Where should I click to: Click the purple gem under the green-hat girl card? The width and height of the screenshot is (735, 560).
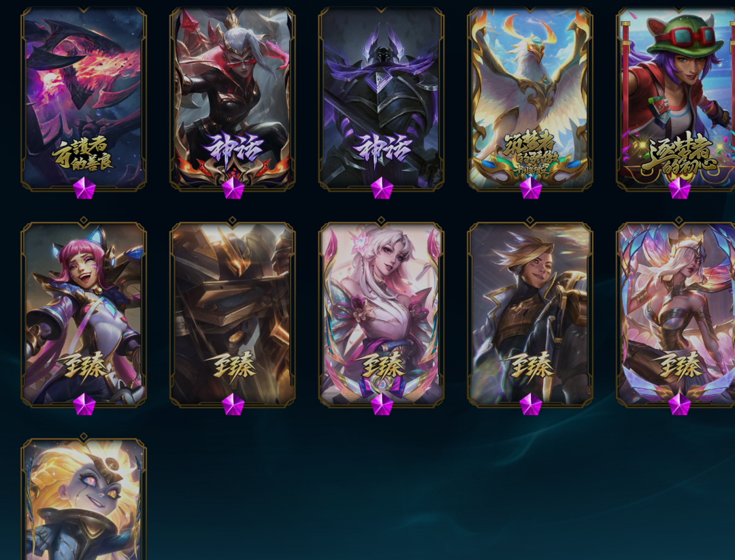(680, 188)
